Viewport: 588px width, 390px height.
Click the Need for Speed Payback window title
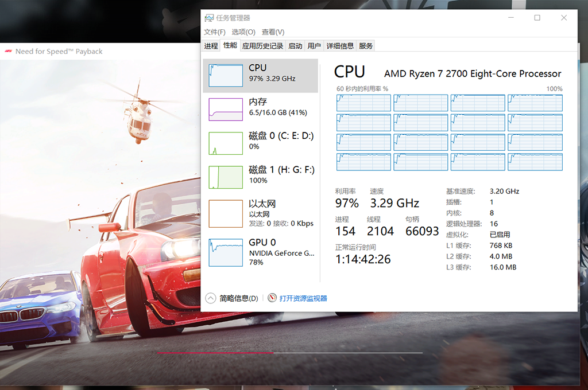coord(59,51)
